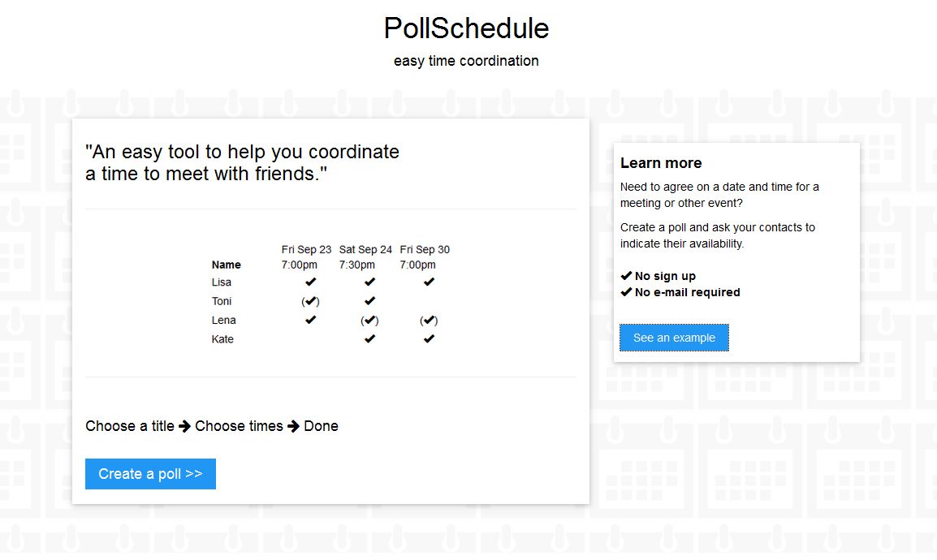The image size is (937, 560).
Task: Click the name Kate in the poll grid
Action: (222, 338)
